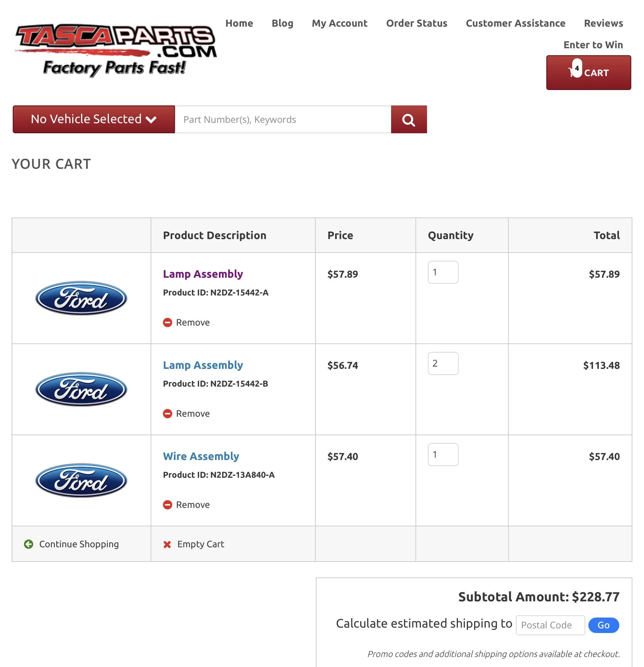Open the Wire Assembly product link
The width and height of the screenshot is (644, 667).
[x=201, y=456]
